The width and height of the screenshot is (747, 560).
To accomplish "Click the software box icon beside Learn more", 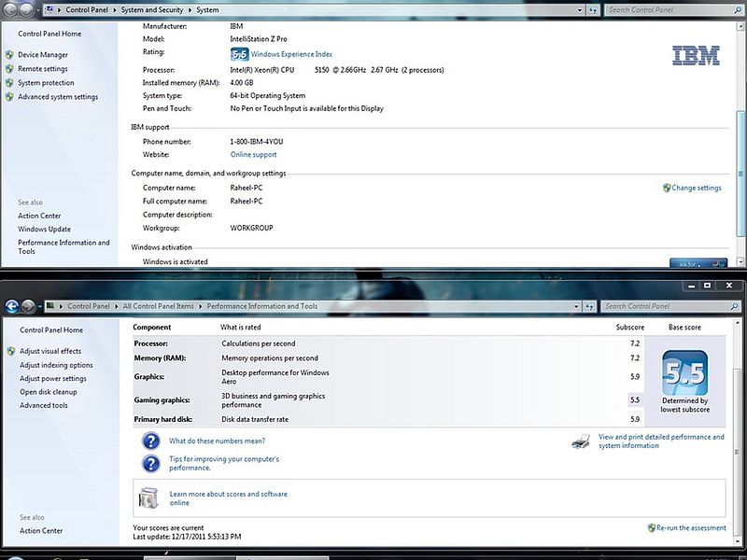I will click(x=148, y=498).
